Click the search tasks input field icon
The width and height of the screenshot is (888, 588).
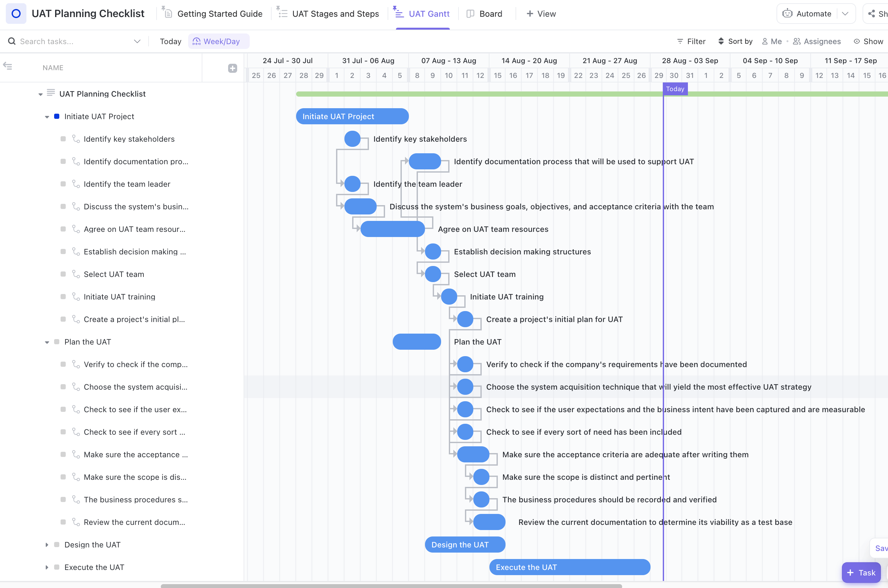pyautogui.click(x=11, y=41)
